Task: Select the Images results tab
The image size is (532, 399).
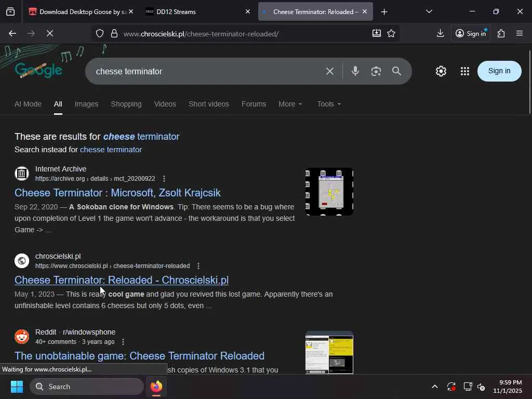Action: pyautogui.click(x=87, y=104)
